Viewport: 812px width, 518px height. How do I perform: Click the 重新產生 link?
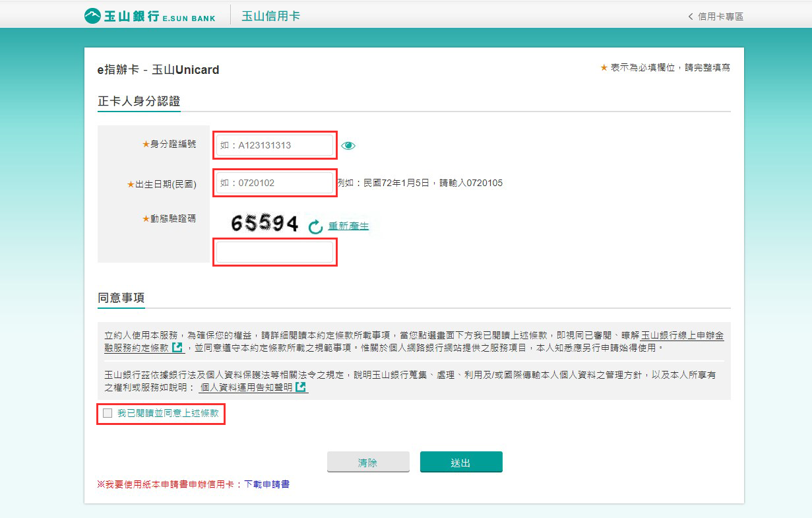coord(349,226)
